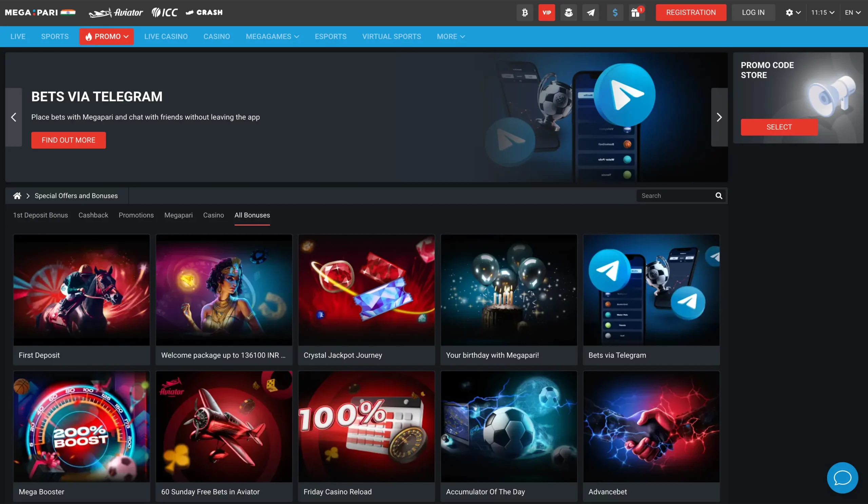Open the Aviator game logo link
The height and width of the screenshot is (504, 868).
coord(116,13)
